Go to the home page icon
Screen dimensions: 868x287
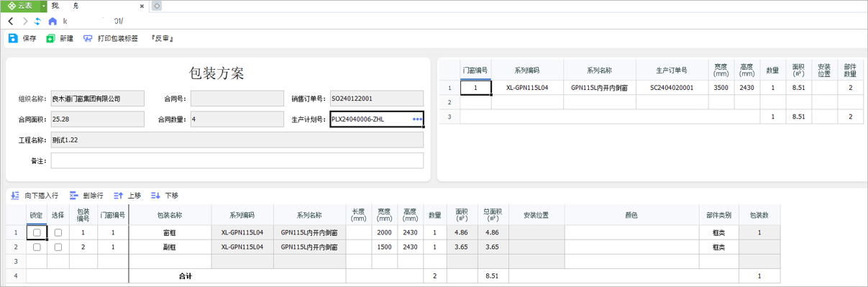(52, 22)
